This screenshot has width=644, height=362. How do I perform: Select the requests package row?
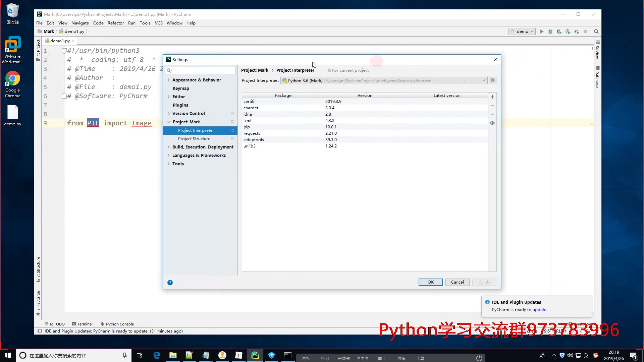[365, 133]
